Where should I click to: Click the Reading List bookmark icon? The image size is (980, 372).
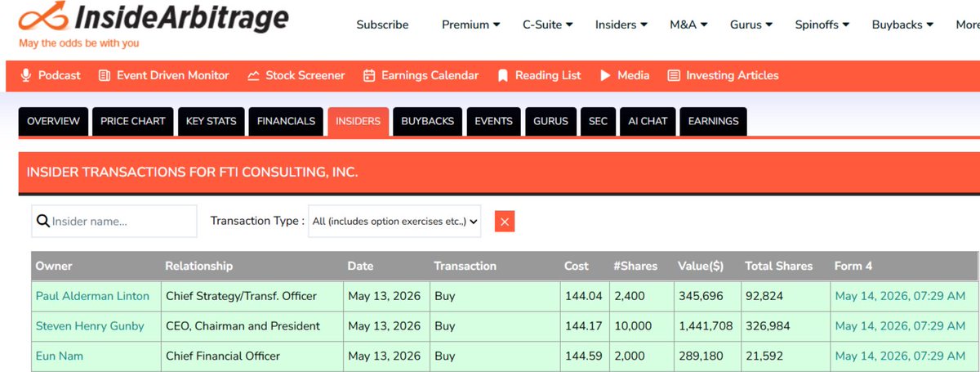(503, 75)
